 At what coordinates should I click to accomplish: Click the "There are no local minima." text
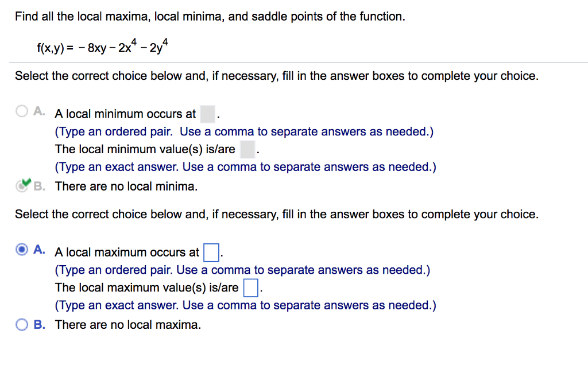coord(126,187)
